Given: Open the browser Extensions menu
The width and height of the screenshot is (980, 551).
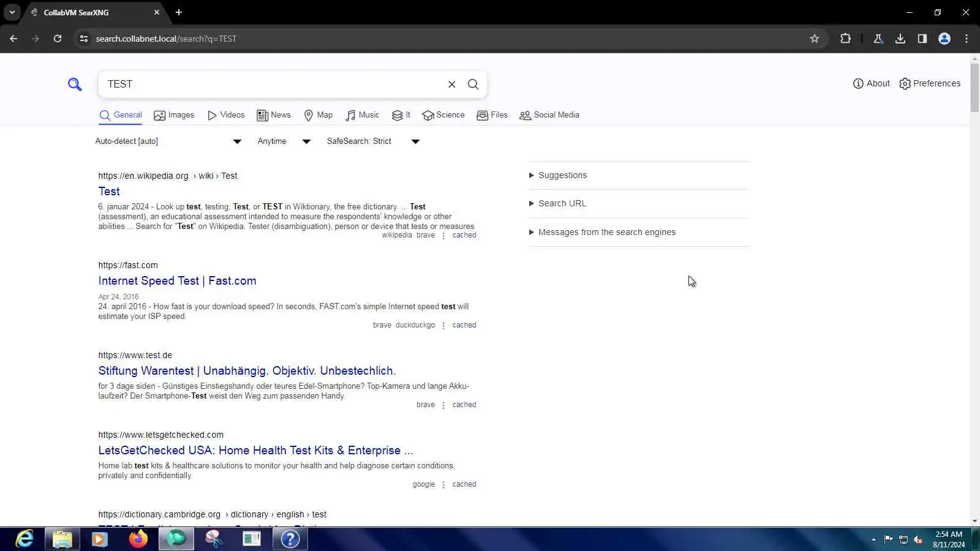Looking at the screenshot, I should pyautogui.click(x=846, y=39).
